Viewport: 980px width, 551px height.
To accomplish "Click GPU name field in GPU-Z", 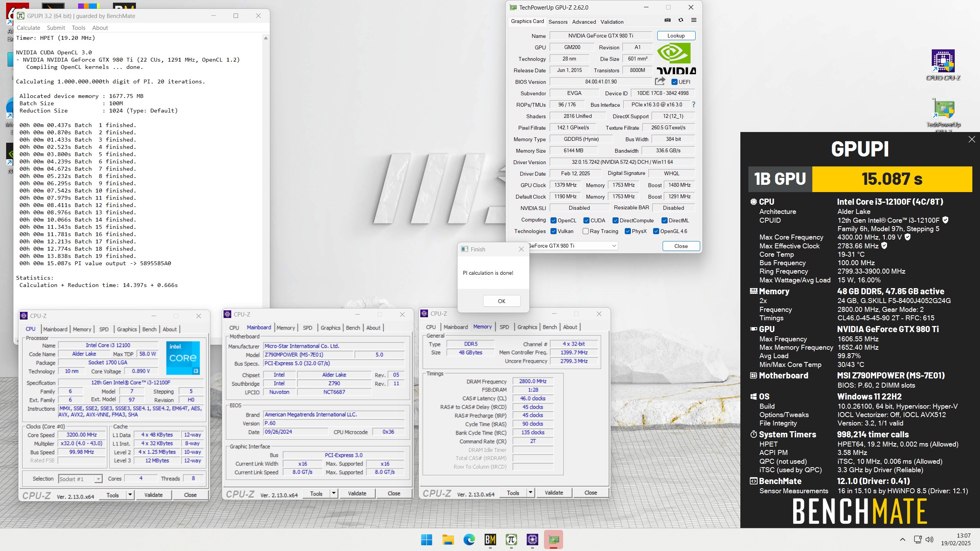I will 601,36.
